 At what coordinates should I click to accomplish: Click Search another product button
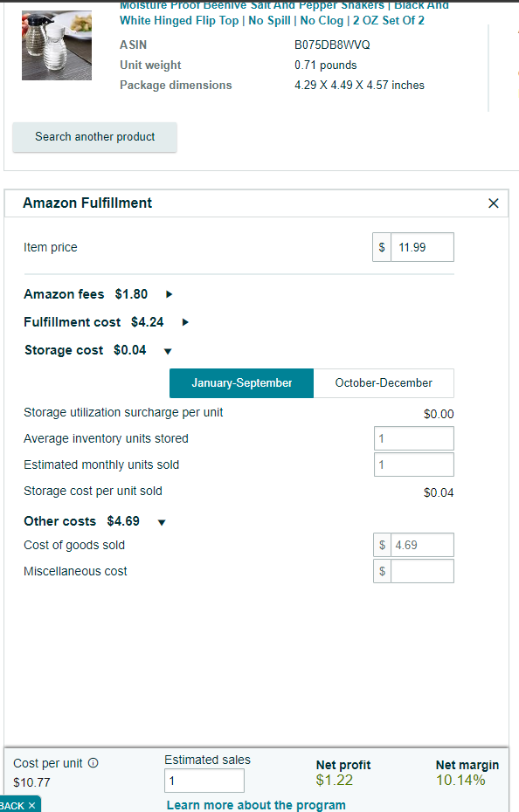[95, 137]
